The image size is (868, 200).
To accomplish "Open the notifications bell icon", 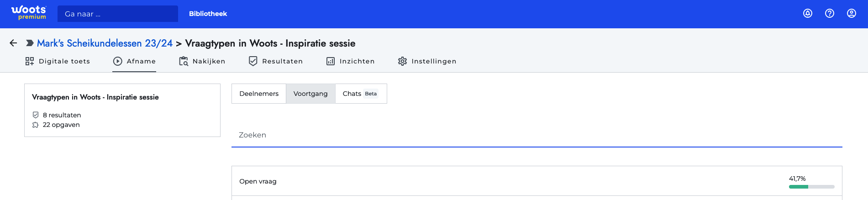I will [808, 13].
